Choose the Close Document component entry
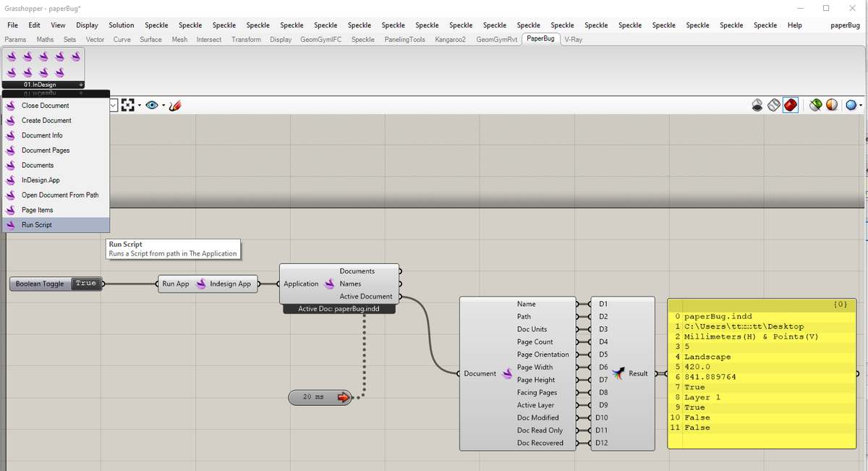The image size is (868, 471). pos(56,106)
